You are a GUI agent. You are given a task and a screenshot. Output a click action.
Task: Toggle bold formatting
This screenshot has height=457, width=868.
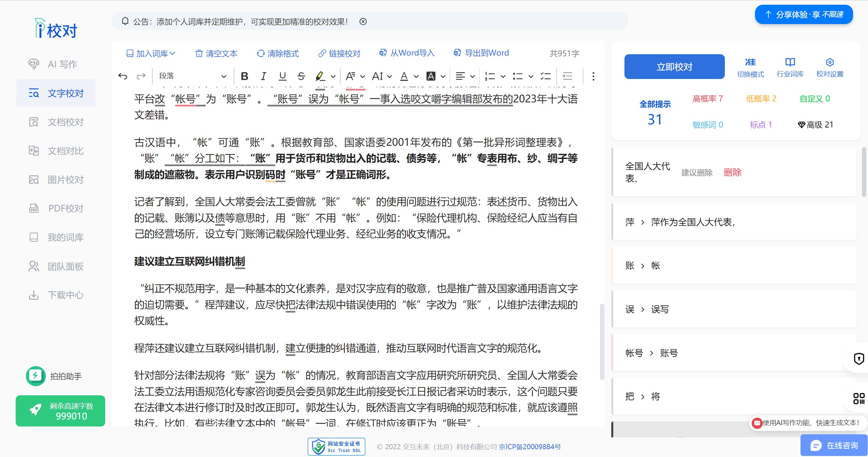click(x=244, y=76)
